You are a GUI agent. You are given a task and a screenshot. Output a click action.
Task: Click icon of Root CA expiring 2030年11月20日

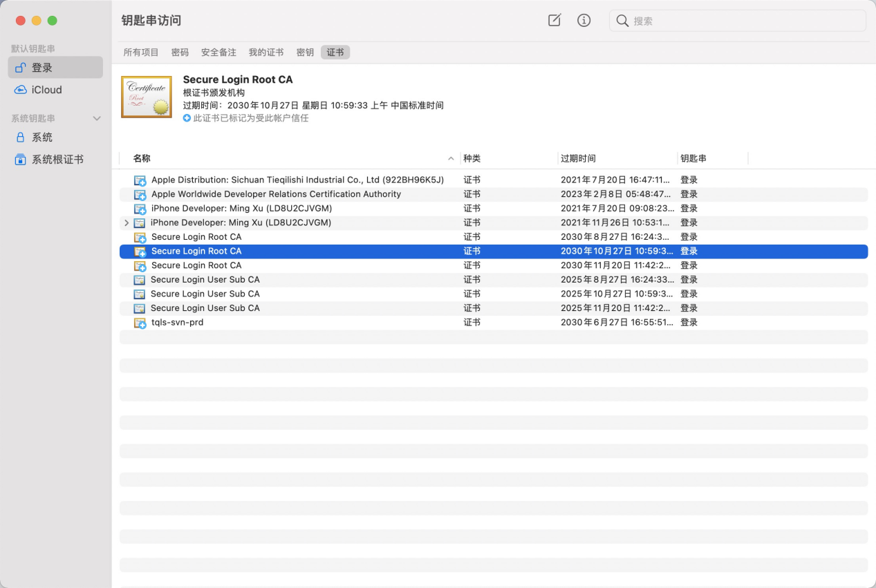[140, 266]
